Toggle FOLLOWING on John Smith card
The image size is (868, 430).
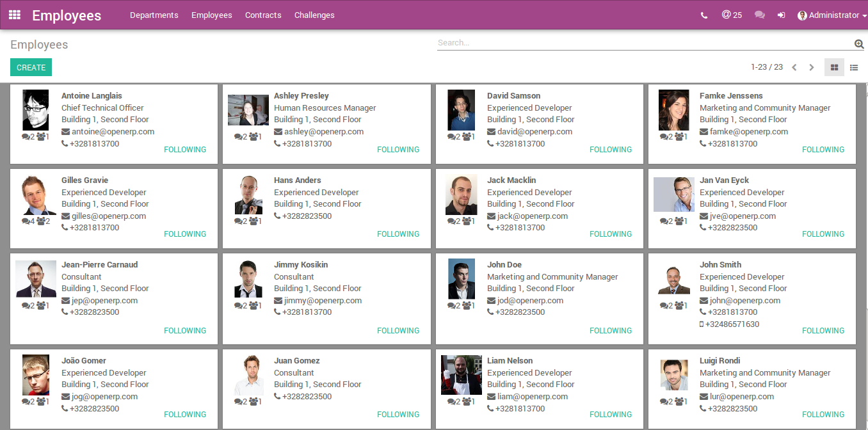(x=823, y=331)
